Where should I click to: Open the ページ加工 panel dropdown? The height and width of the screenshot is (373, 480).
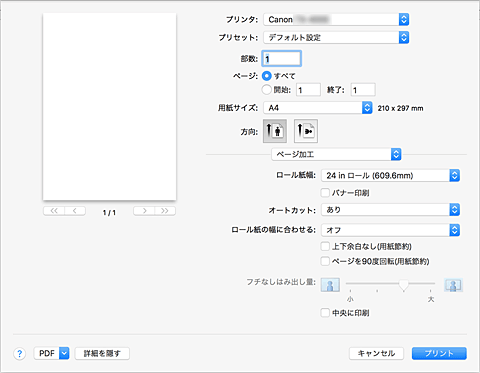point(336,154)
